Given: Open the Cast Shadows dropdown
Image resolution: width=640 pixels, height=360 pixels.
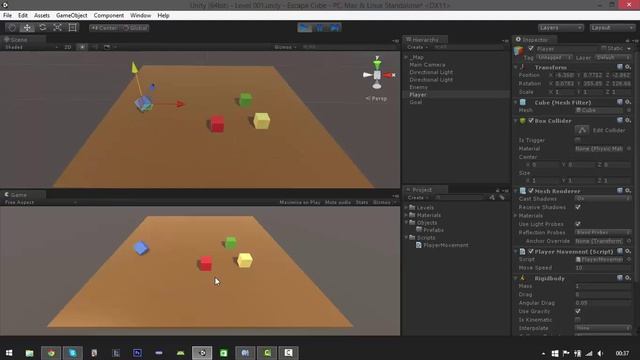Looking at the screenshot, I should [x=602, y=199].
